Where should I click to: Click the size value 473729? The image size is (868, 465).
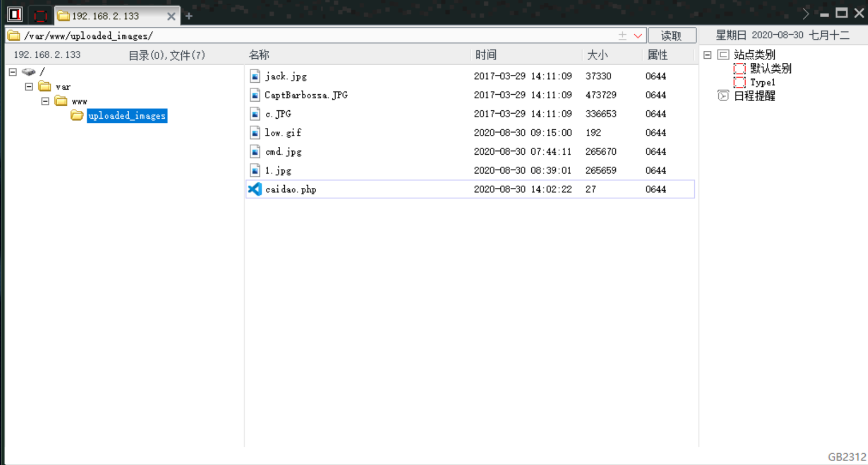point(601,95)
